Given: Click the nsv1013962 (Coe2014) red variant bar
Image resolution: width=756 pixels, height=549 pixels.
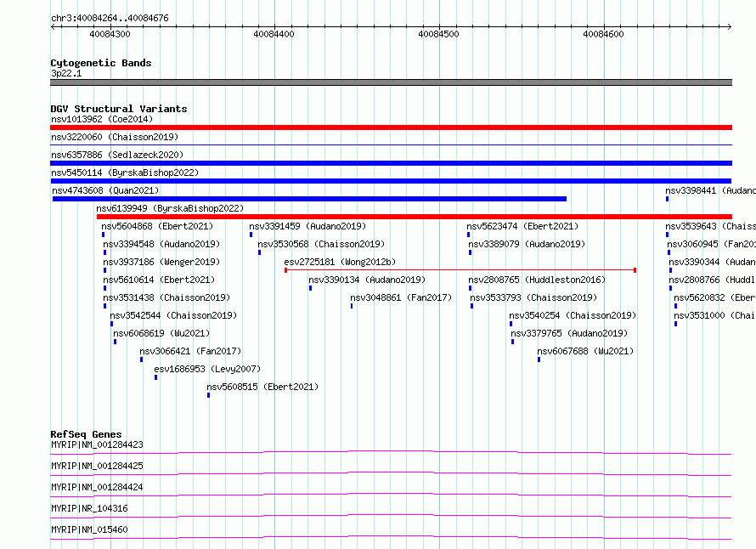Looking at the screenshot, I should click(x=391, y=127).
